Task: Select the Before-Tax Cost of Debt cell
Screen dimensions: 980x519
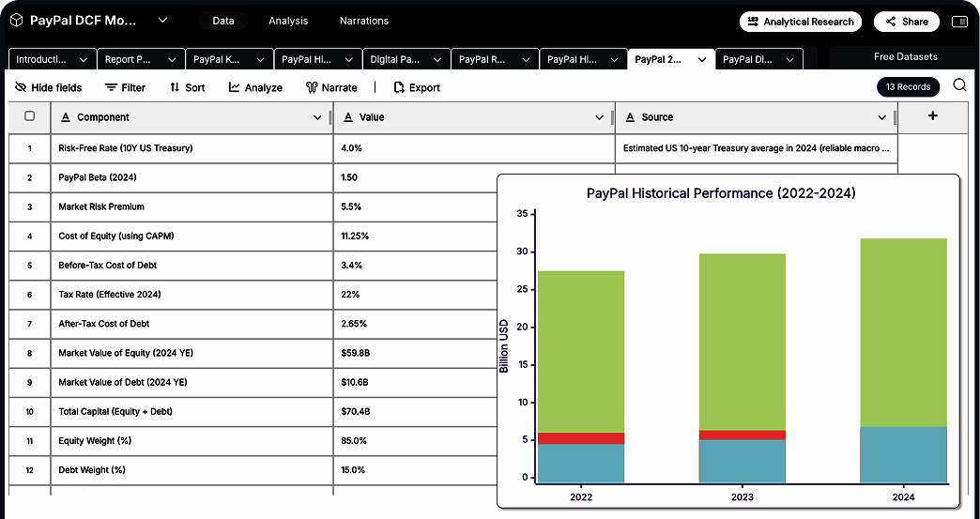Action: coord(191,266)
